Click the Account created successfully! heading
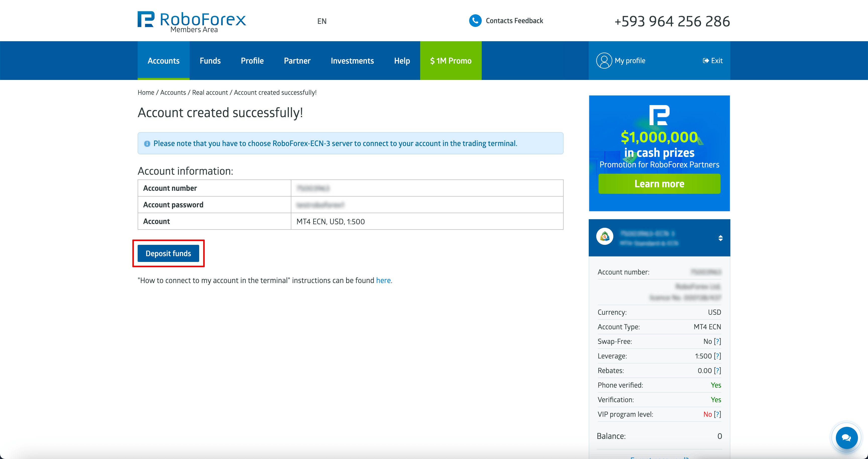The height and width of the screenshot is (459, 868). pyautogui.click(x=220, y=113)
